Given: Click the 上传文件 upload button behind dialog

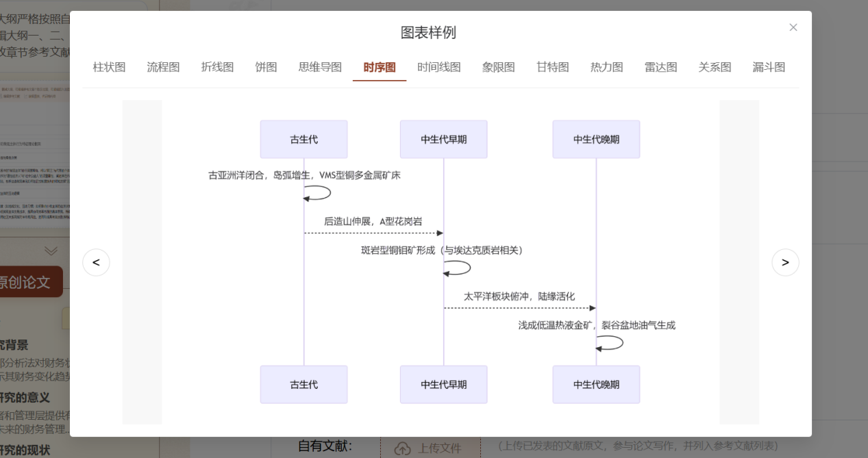Looking at the screenshot, I should (430, 448).
